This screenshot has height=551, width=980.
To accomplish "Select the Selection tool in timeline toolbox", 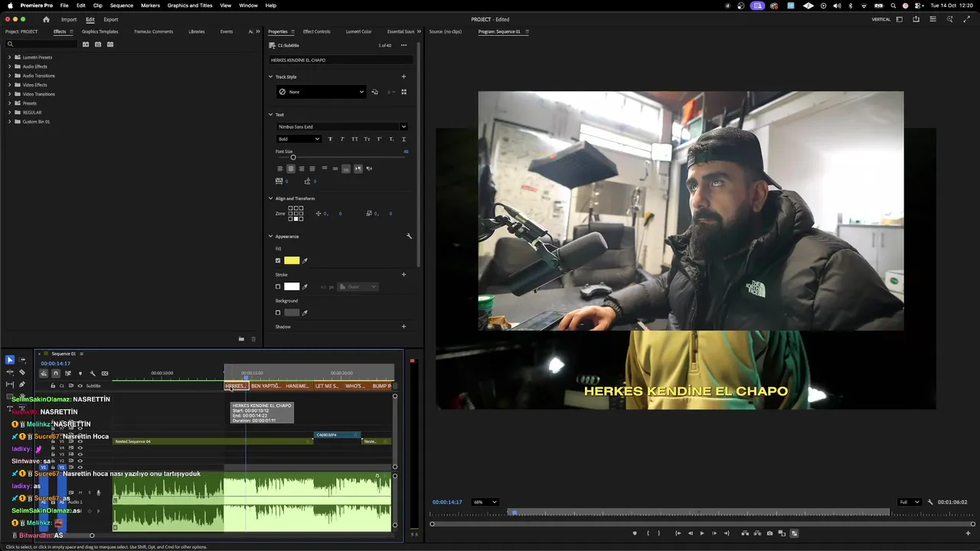I will click(10, 360).
